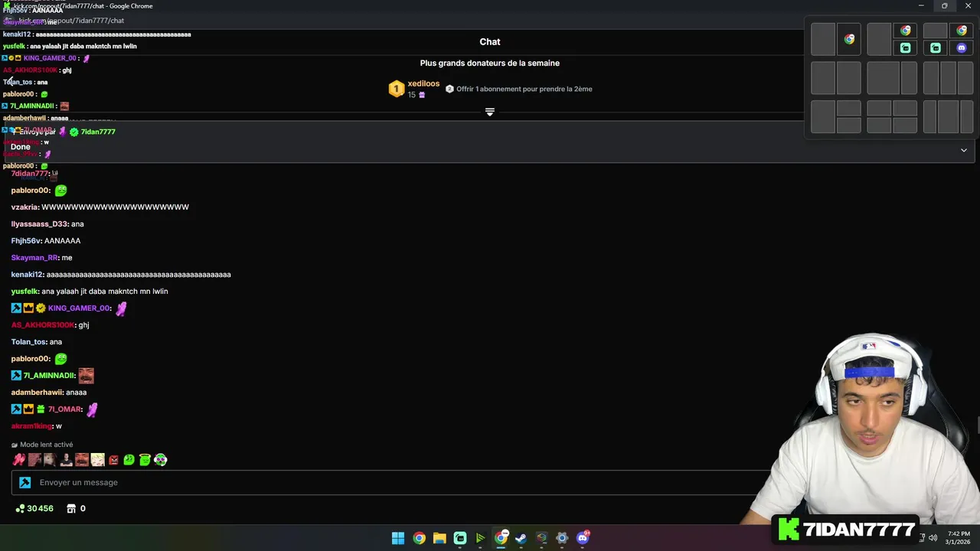Click the pink hand emote in quick emote bar

click(18, 460)
